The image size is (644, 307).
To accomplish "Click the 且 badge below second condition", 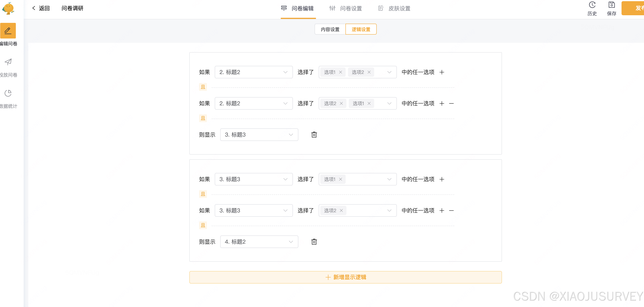I will point(203,118).
